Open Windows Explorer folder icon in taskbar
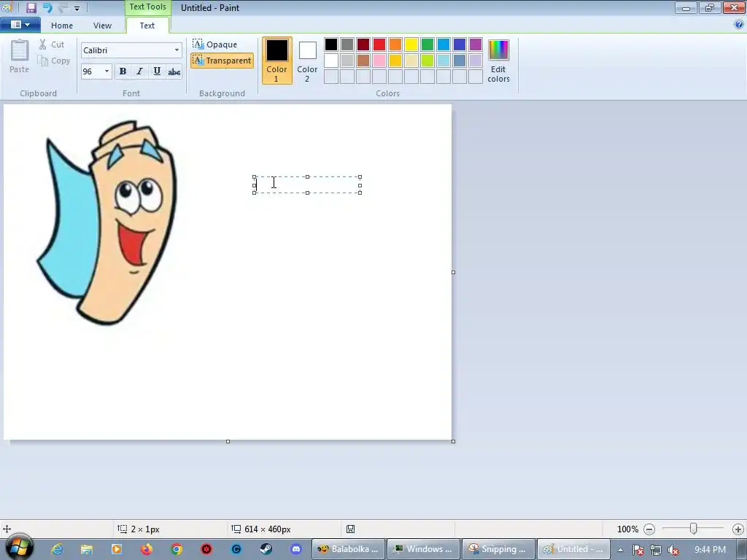 [x=87, y=549]
